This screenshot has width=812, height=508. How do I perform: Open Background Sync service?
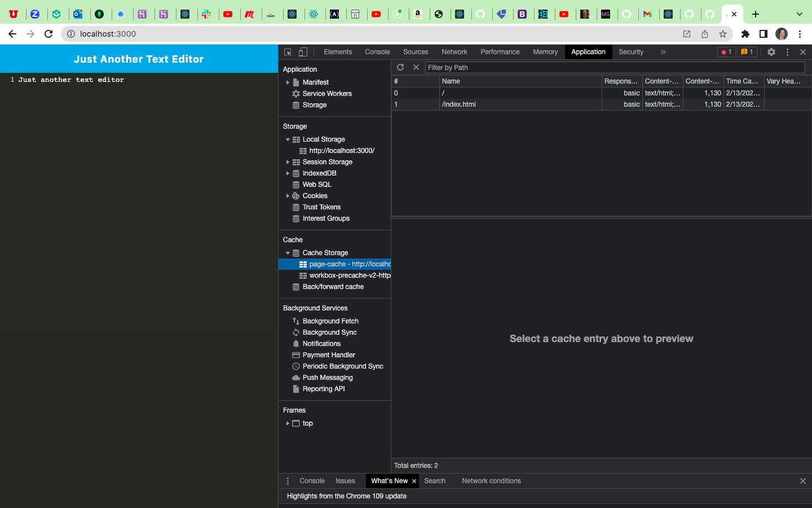click(x=329, y=332)
